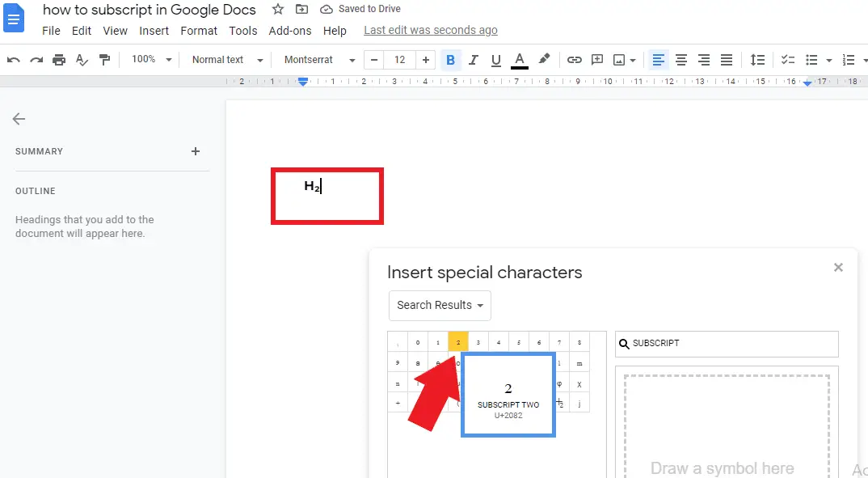The width and height of the screenshot is (868, 478).
Task: Insert an image
Action: tap(619, 59)
